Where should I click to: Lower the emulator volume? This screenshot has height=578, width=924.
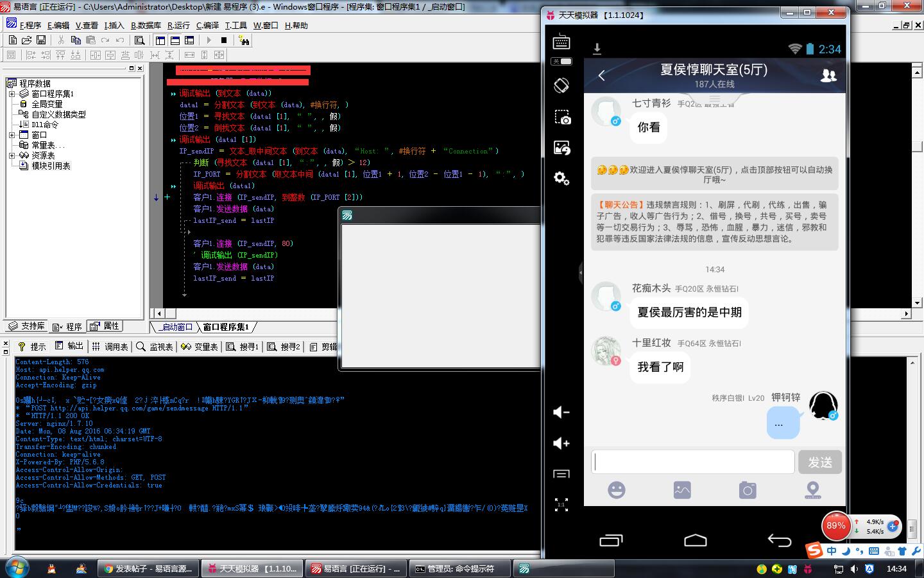click(561, 412)
